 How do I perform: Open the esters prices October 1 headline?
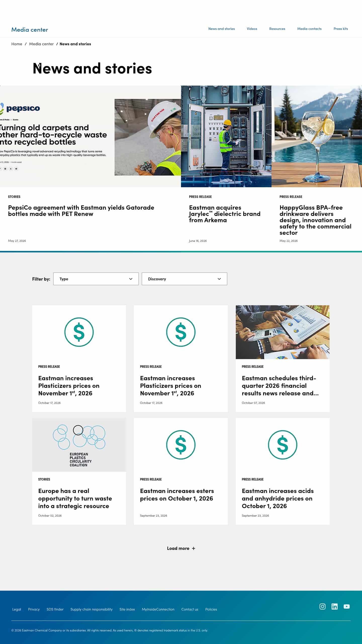point(177,495)
